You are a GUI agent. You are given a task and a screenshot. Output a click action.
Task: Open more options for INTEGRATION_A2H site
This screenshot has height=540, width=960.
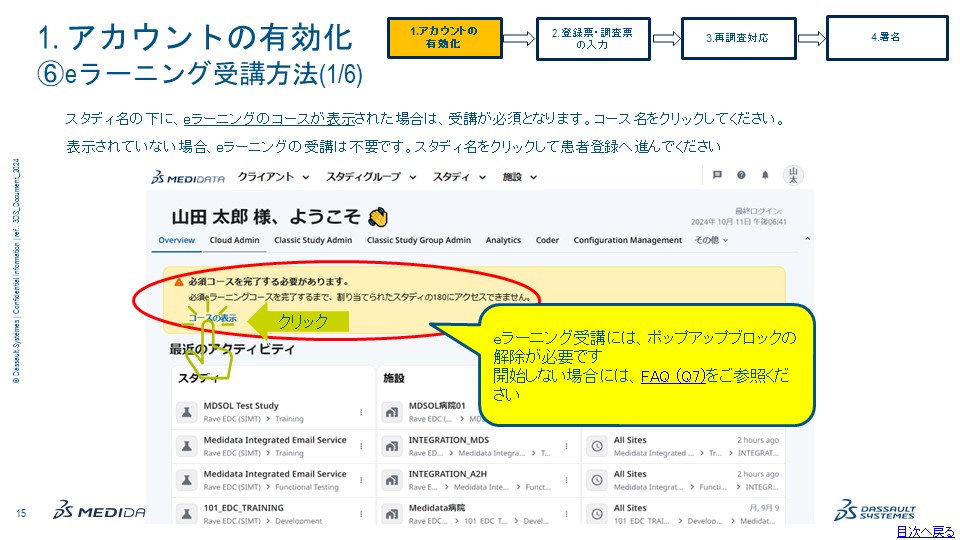[566, 480]
